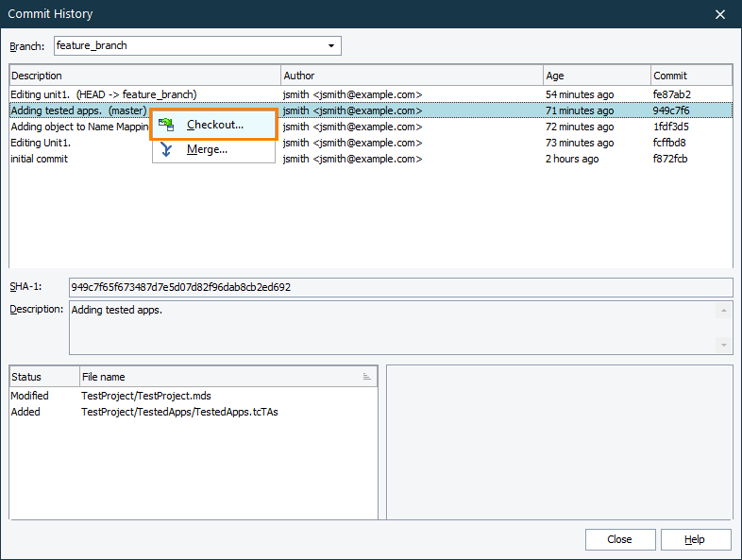The width and height of the screenshot is (742, 560).
Task: Click the Merge icon in context menu
Action: click(x=166, y=149)
